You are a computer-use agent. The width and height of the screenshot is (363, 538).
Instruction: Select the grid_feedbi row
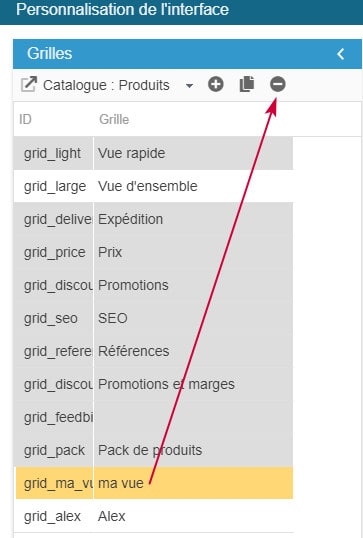pos(153,417)
